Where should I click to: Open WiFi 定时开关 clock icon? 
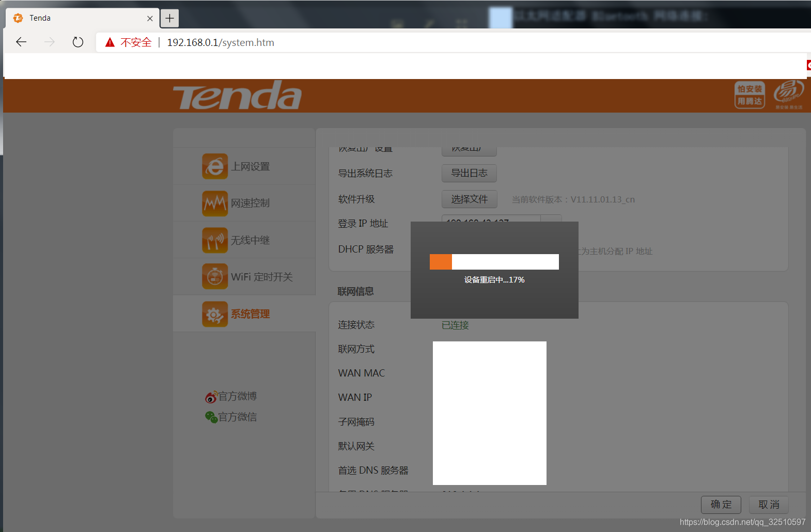pyautogui.click(x=215, y=277)
